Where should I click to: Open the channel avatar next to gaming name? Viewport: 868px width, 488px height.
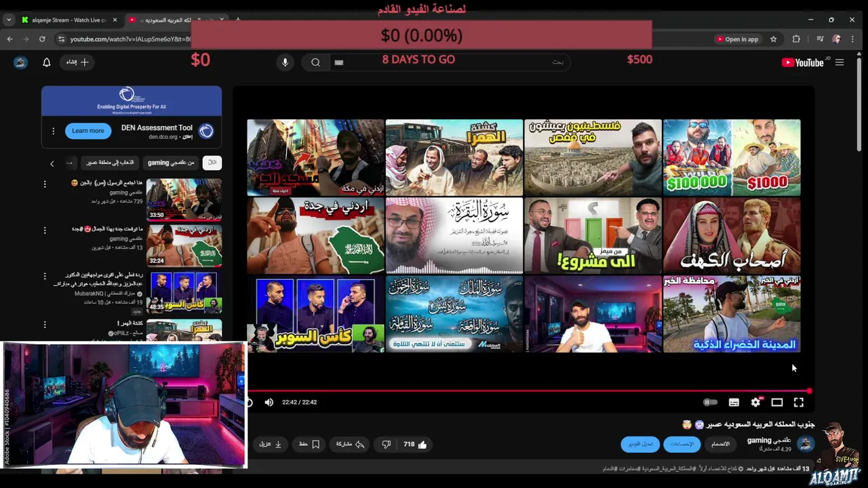pyautogui.click(x=805, y=444)
